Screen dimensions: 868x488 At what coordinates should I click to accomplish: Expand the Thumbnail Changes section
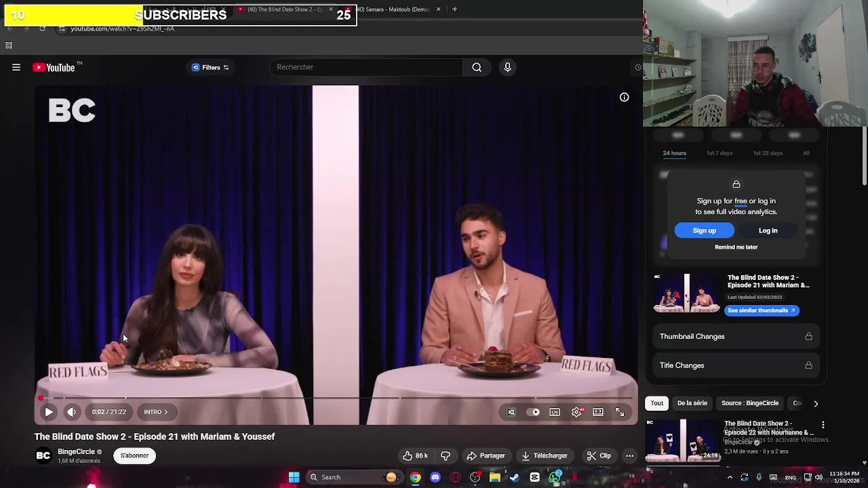click(736, 336)
